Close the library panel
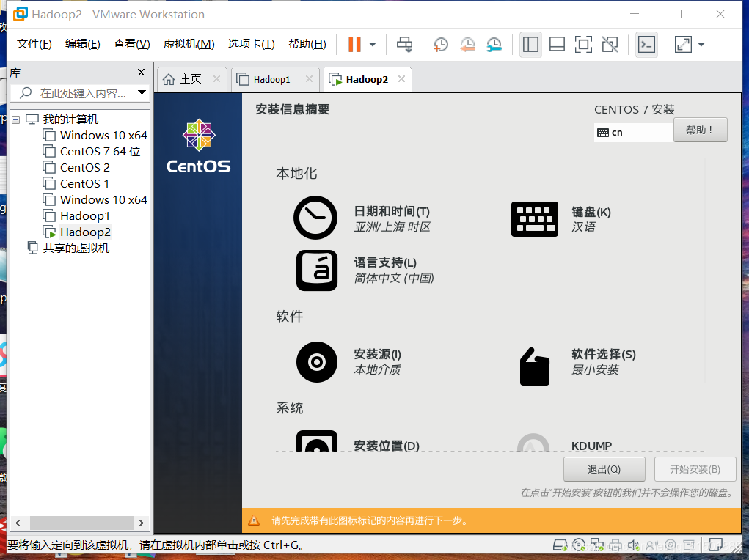The image size is (749, 560). 141,72
